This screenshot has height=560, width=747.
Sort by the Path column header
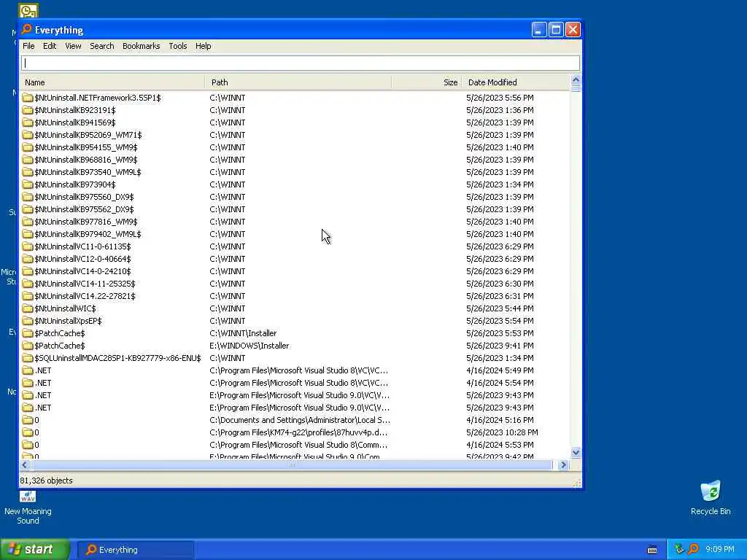click(x=298, y=82)
